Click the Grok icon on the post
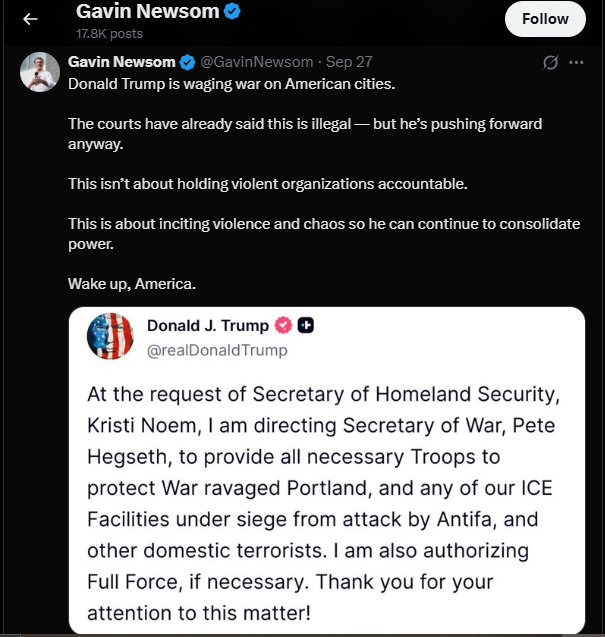The image size is (605, 637). pyautogui.click(x=550, y=63)
